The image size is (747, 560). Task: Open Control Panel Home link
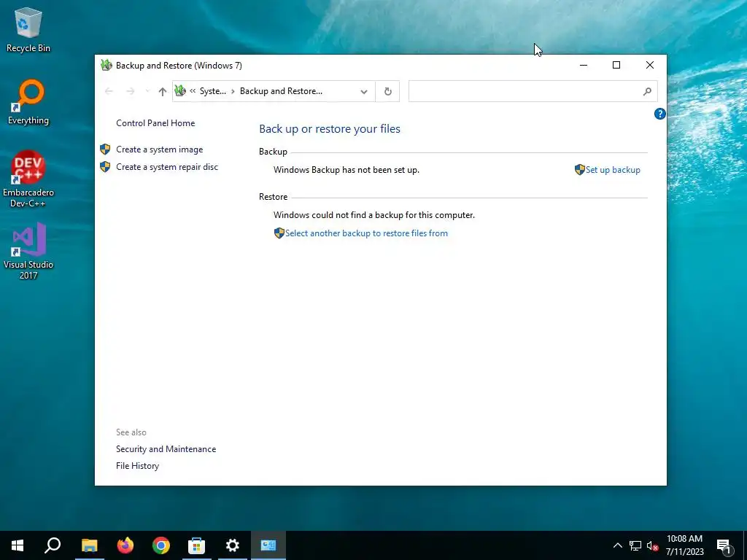[155, 122]
